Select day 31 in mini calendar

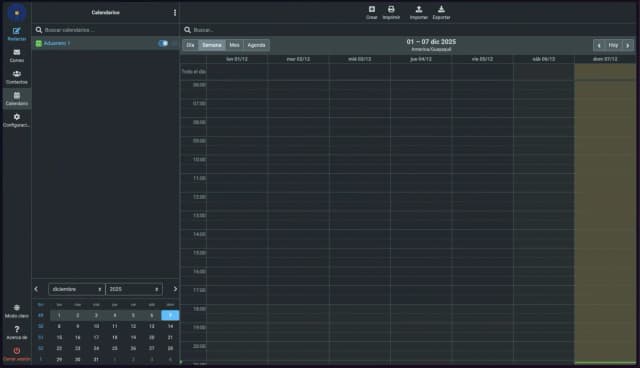tap(96, 359)
